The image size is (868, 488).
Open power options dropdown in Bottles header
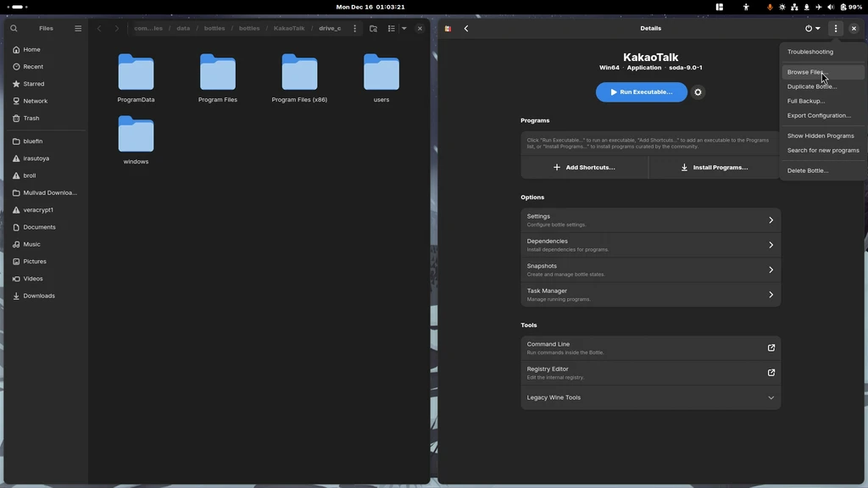(x=813, y=28)
